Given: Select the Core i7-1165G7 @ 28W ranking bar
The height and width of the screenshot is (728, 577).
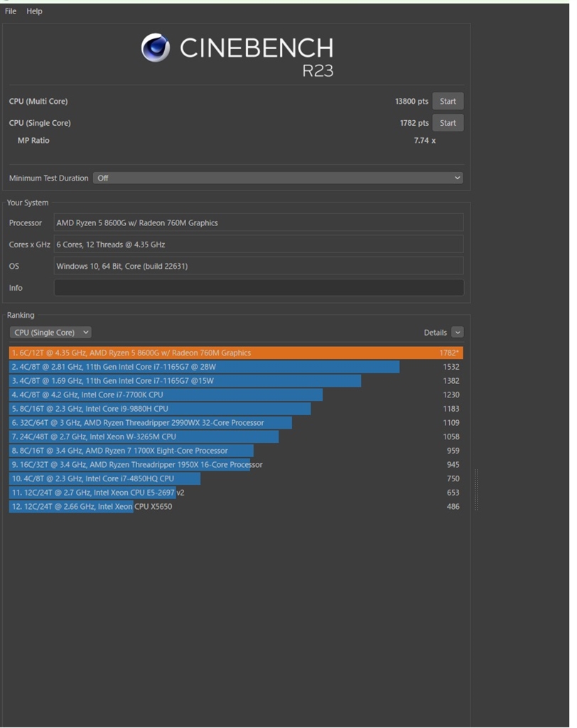Looking at the screenshot, I should 205,368.
